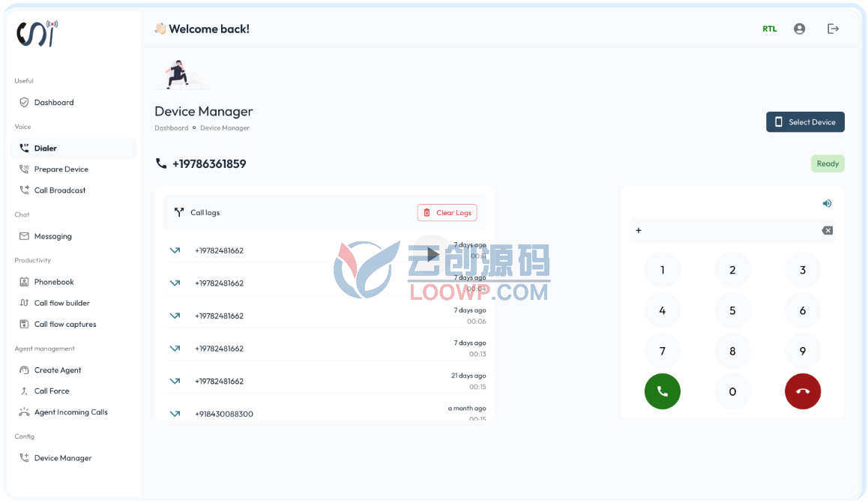Screen dimensions: 868x503
Task: Click the red hang-up button
Action: pyautogui.click(x=803, y=391)
